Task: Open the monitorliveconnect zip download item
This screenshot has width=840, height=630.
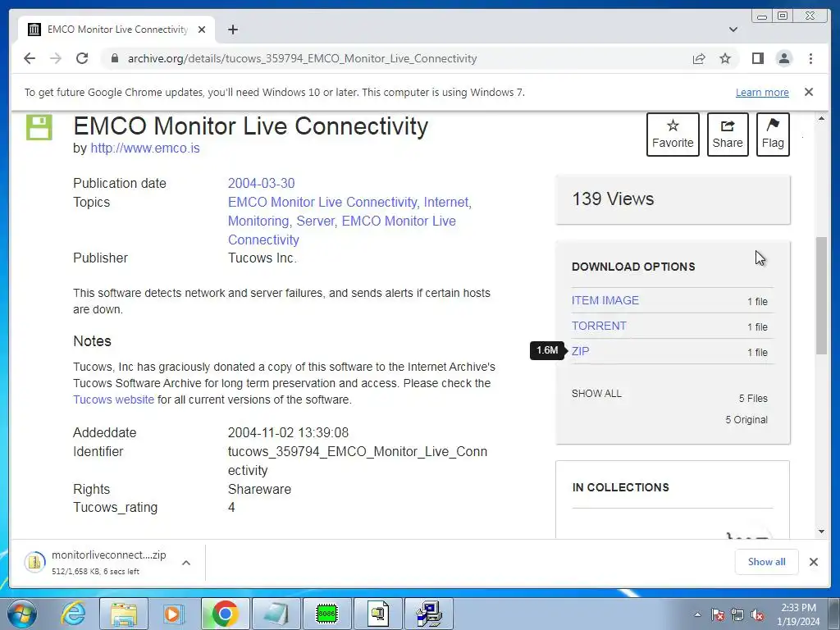Action: point(97,563)
